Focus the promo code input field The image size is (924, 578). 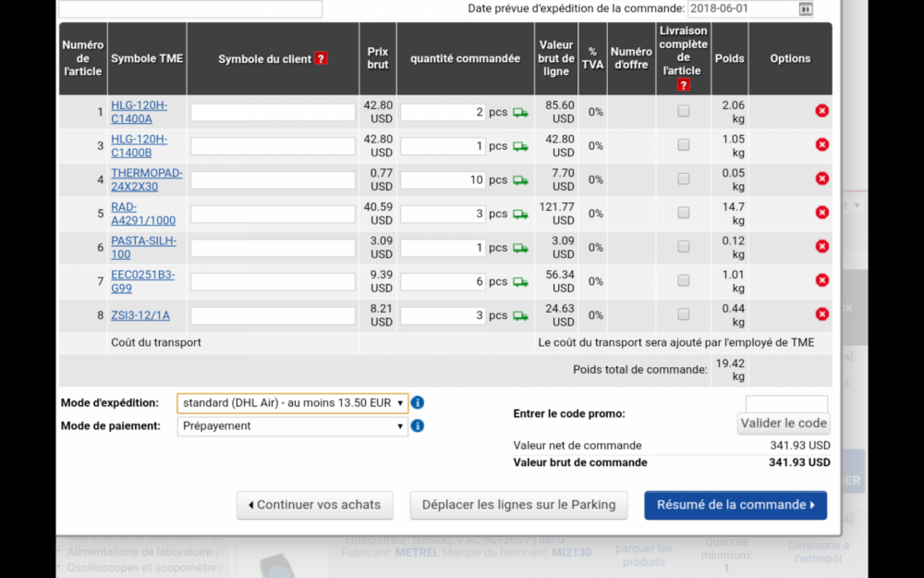[786, 404]
